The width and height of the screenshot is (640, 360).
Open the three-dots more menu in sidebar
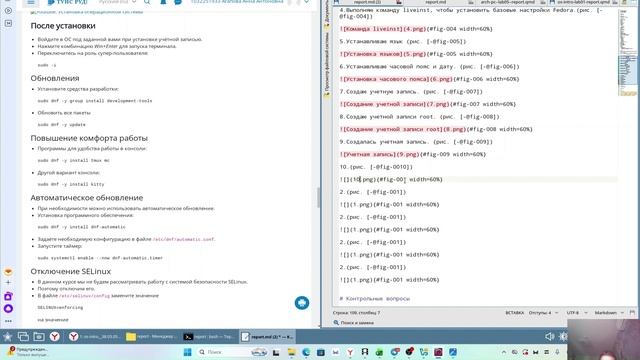8,321
